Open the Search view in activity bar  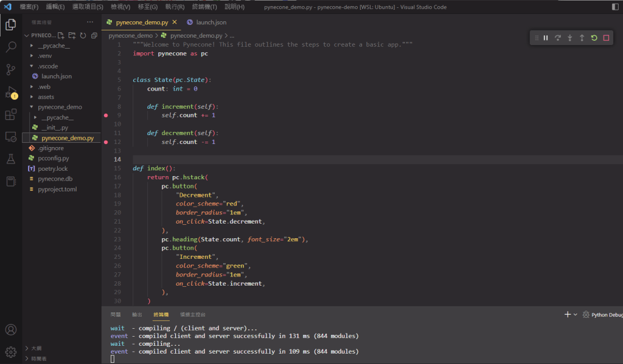pyautogui.click(x=10, y=47)
